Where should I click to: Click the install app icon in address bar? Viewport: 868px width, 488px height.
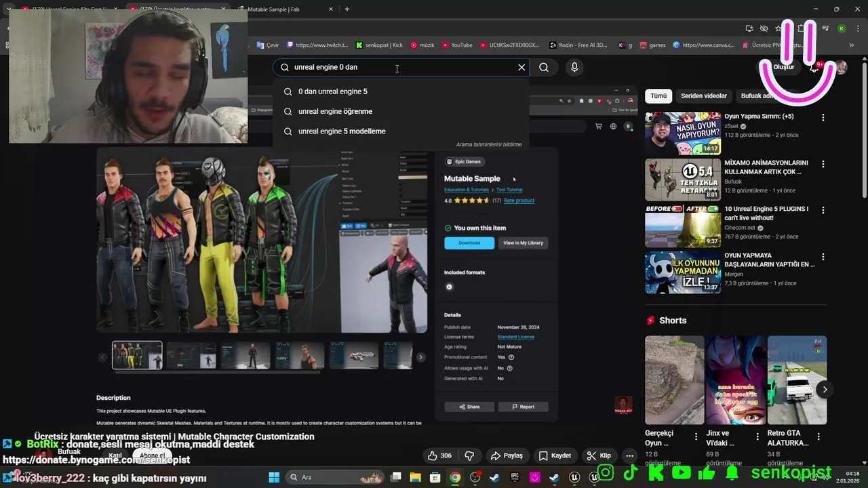pyautogui.click(x=749, y=28)
